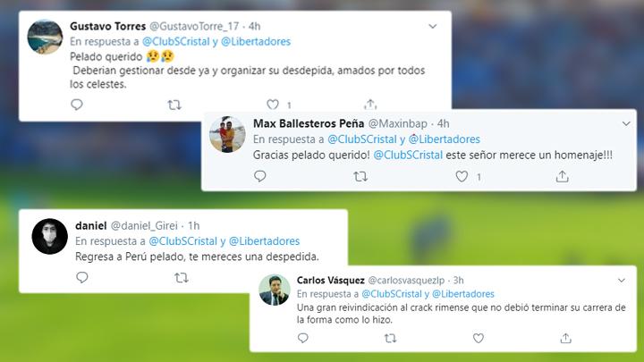Reply to daniel's tweet

pos(82,277)
